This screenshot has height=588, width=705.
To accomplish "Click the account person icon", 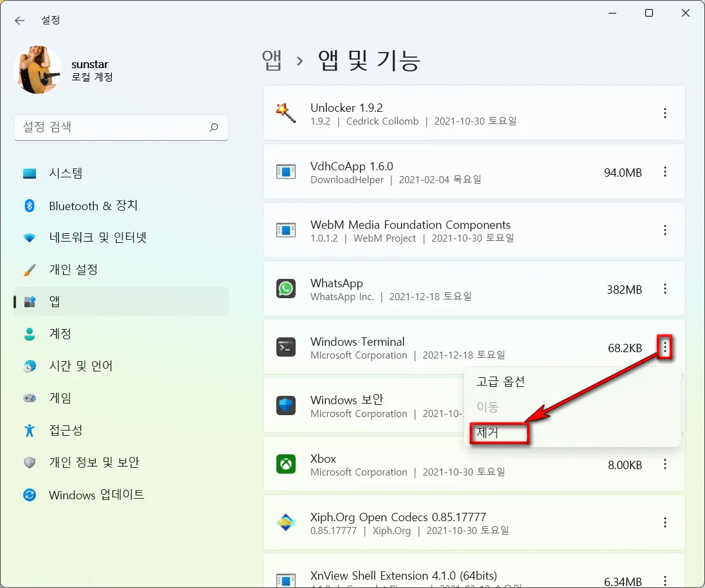I will coord(30,334).
